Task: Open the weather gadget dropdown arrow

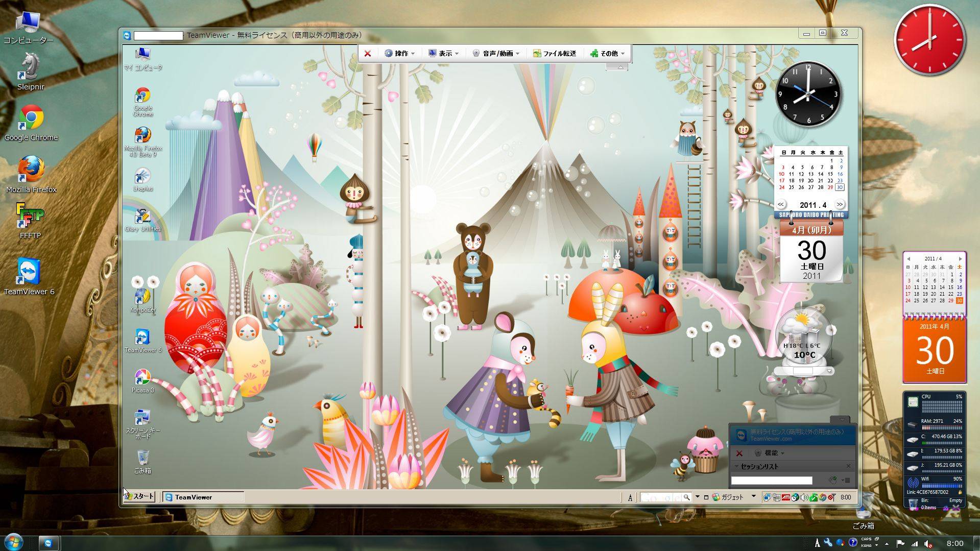Action: [x=829, y=371]
